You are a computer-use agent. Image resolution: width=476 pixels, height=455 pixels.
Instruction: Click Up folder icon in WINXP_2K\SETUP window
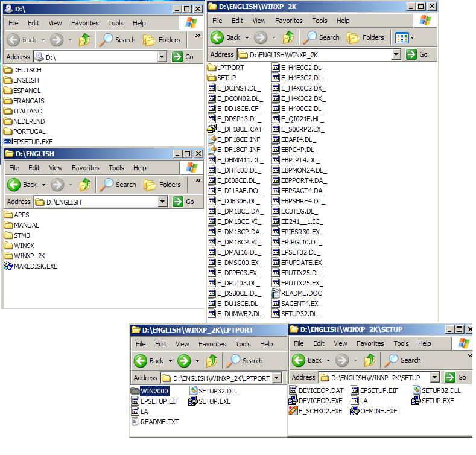(370, 360)
